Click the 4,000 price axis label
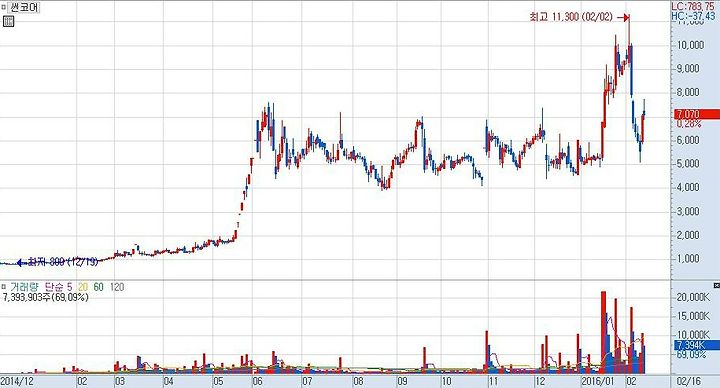This screenshot has height=388, width=720. [688, 187]
